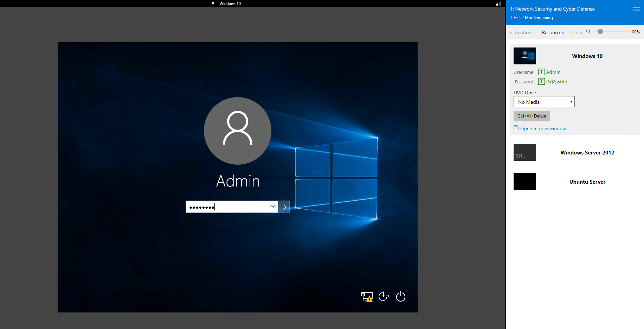The image size is (644, 329).
Task: Click the signal strength icon in top bar
Action: click(x=498, y=4)
